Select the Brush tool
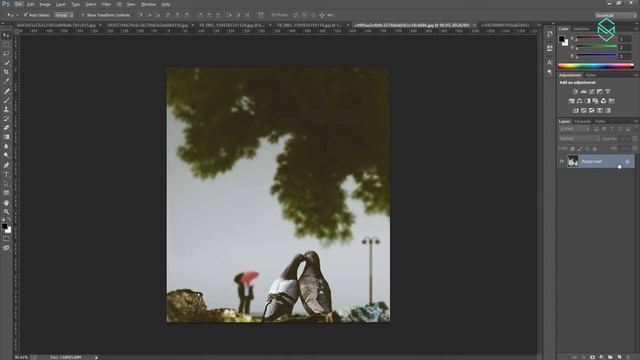The image size is (640, 360). tap(6, 100)
